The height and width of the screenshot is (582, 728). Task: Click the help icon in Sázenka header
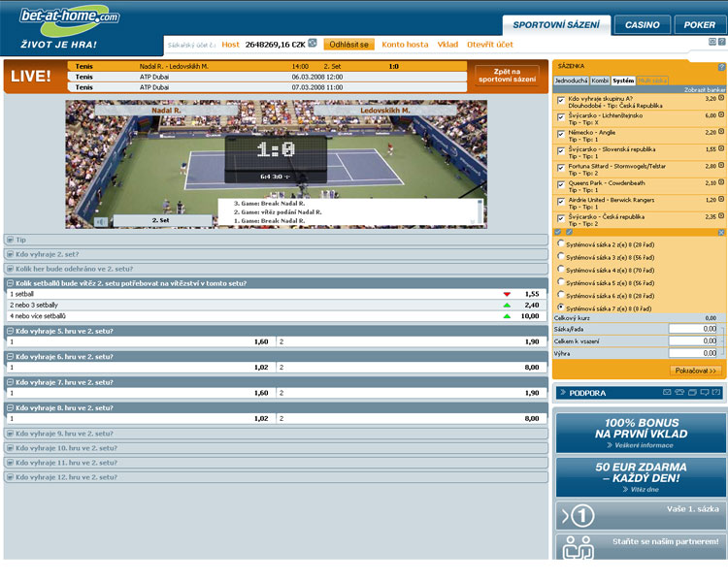(x=721, y=67)
